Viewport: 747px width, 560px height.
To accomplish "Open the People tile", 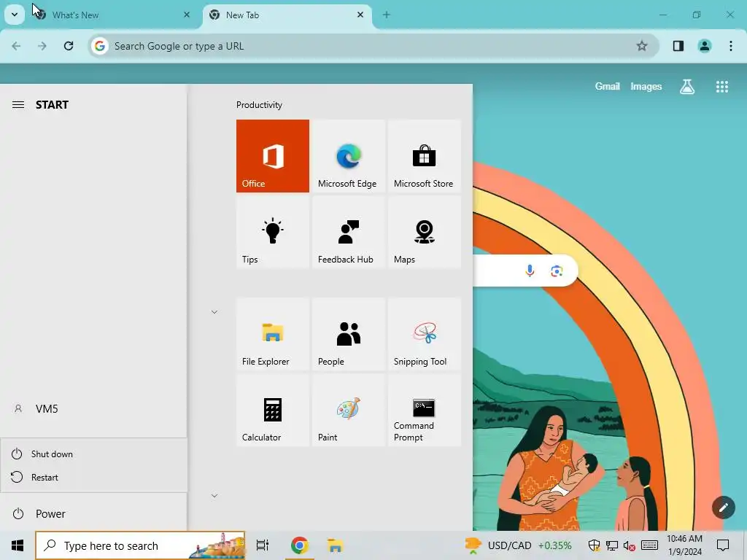I will point(348,334).
